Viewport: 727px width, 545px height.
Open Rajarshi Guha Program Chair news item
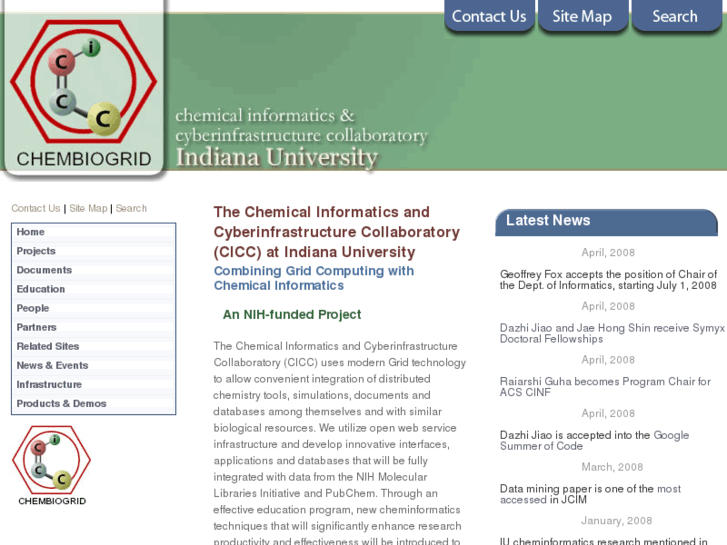(x=605, y=387)
